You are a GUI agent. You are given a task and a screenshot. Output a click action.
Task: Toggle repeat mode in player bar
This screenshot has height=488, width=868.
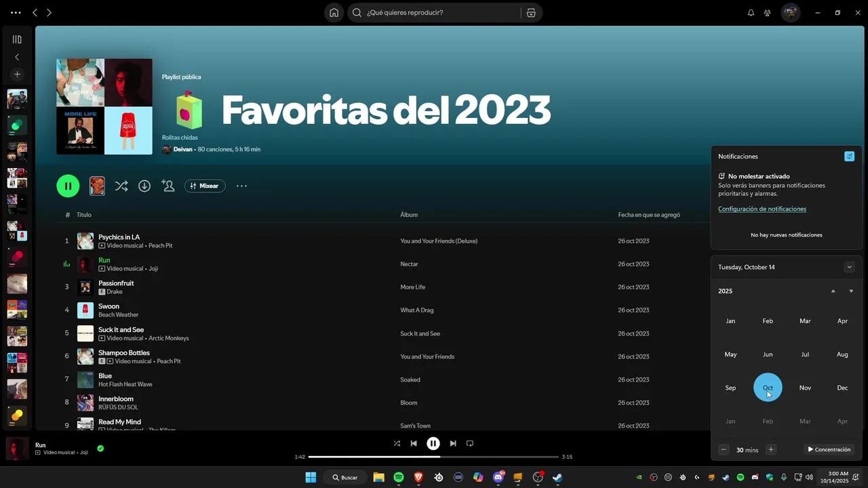pos(470,443)
